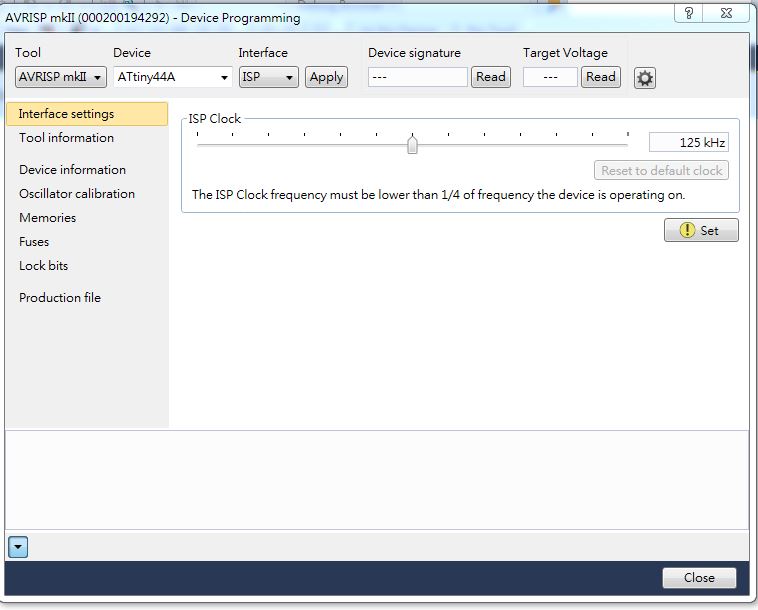Screen dimensions: 758x610
Task: Open the Device dropdown showing ATtiny44A
Action: pyautogui.click(x=173, y=77)
